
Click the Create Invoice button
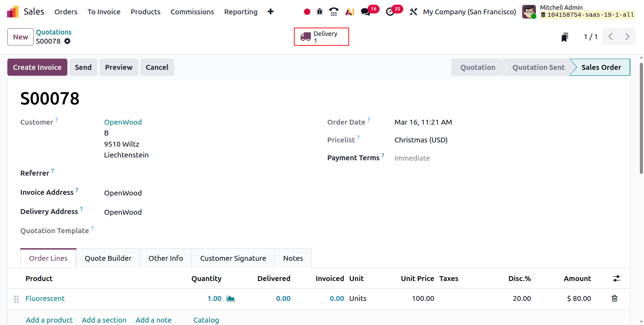(x=37, y=67)
